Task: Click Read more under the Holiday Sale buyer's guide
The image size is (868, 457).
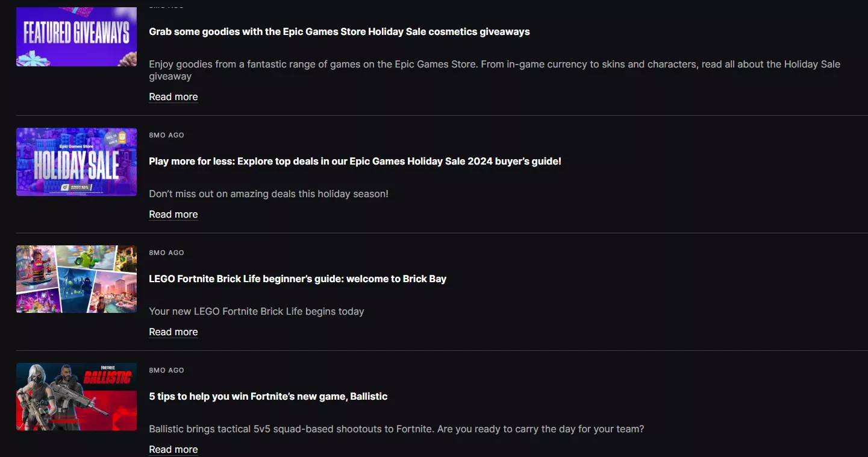Action: (x=173, y=215)
